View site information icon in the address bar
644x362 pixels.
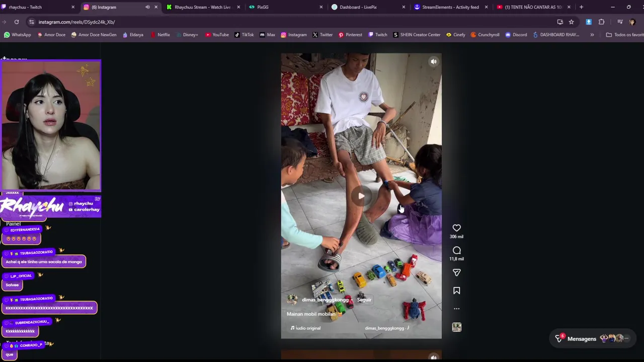coord(31,22)
